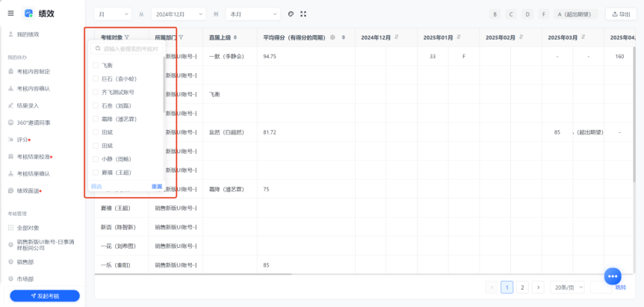Click the C grade legend tag
This screenshot has height=307, width=644.
(511, 14)
